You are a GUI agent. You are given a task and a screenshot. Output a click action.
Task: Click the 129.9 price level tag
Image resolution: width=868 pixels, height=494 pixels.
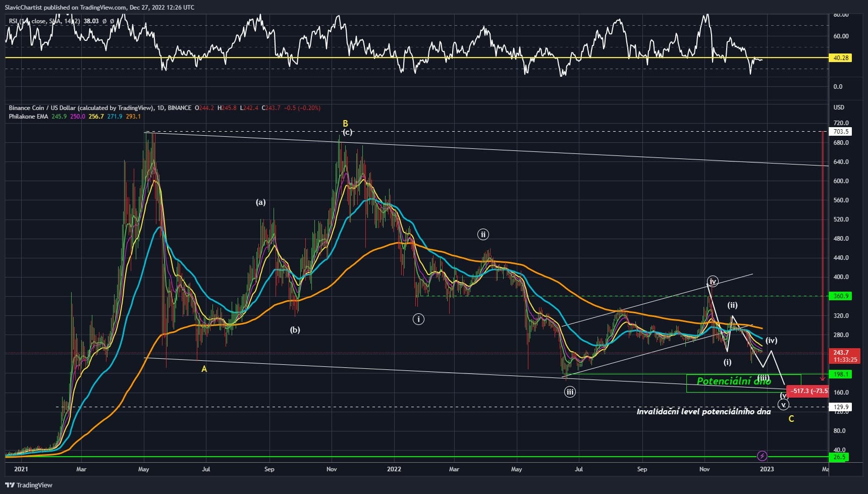coord(841,407)
